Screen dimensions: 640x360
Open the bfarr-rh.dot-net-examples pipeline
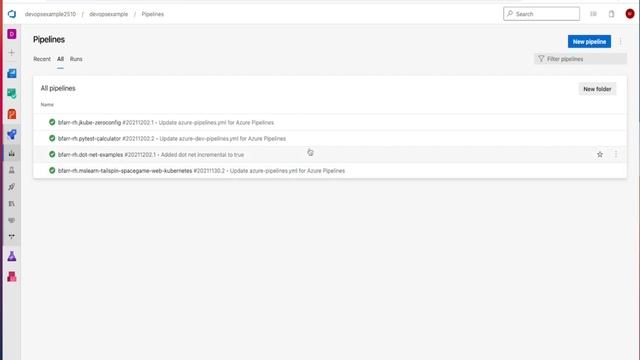pyautogui.click(x=90, y=155)
